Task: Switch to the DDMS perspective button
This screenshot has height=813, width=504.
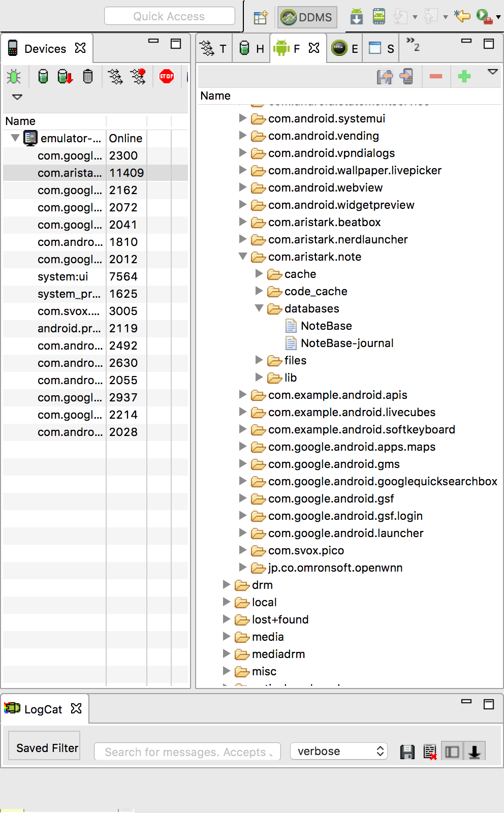Action: tap(307, 18)
